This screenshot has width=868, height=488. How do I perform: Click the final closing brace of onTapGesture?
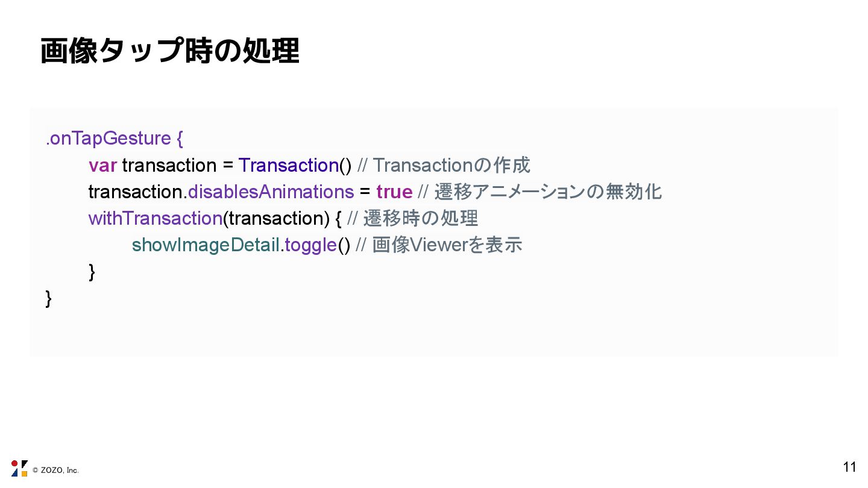point(49,298)
